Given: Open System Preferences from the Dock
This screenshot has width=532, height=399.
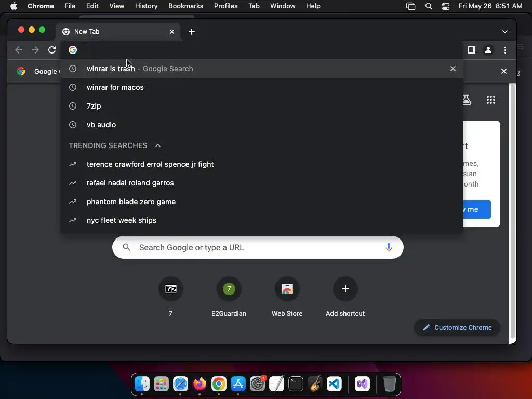Looking at the screenshot, I should (258, 384).
